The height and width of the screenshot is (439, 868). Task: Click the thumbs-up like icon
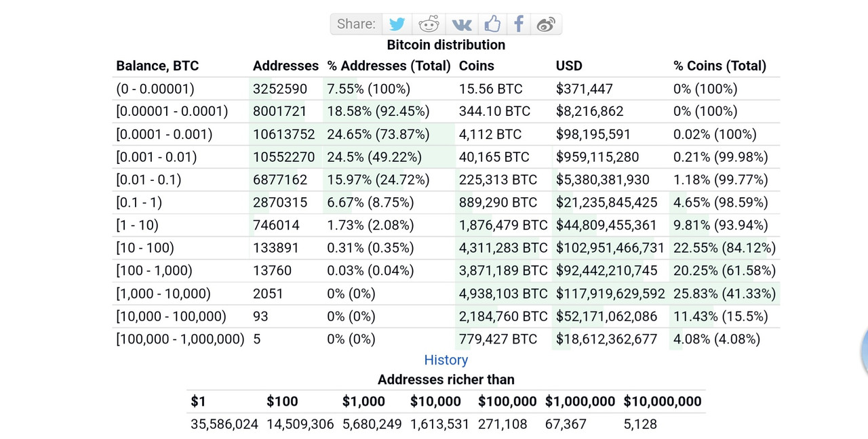pos(492,24)
